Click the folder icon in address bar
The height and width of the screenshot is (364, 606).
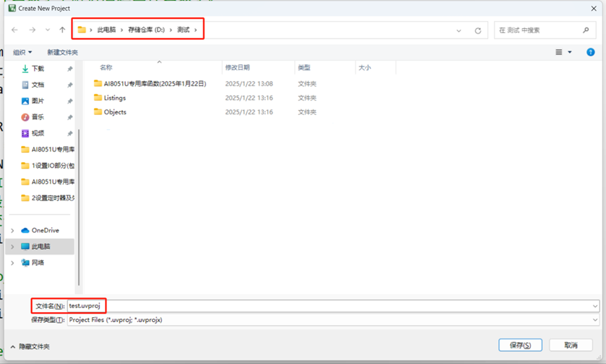[x=81, y=29]
